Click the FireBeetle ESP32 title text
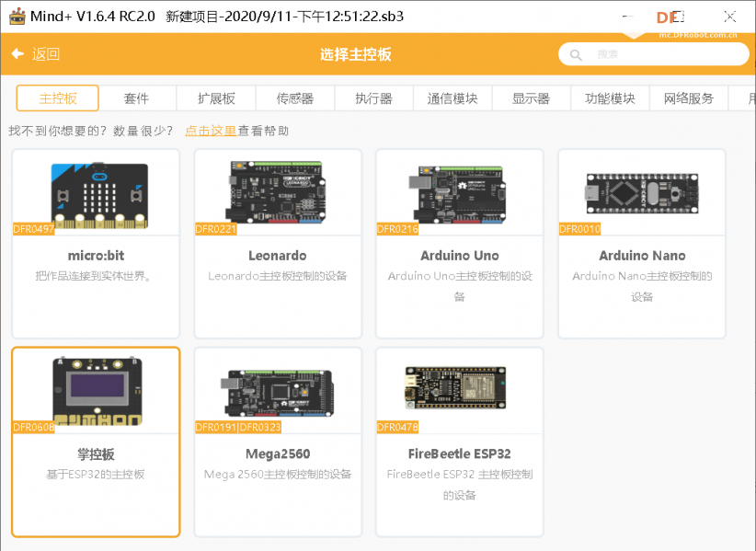Screen dimensions: 756x551 [x=460, y=453]
